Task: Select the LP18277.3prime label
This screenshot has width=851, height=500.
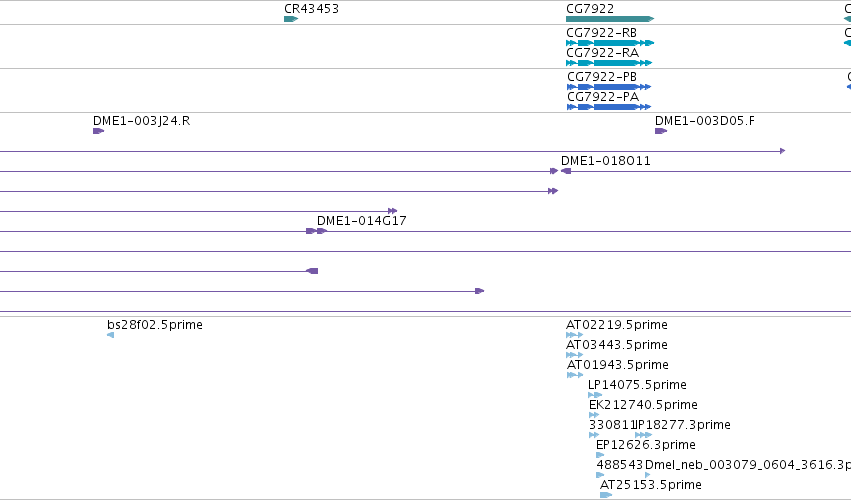Action: click(x=683, y=425)
